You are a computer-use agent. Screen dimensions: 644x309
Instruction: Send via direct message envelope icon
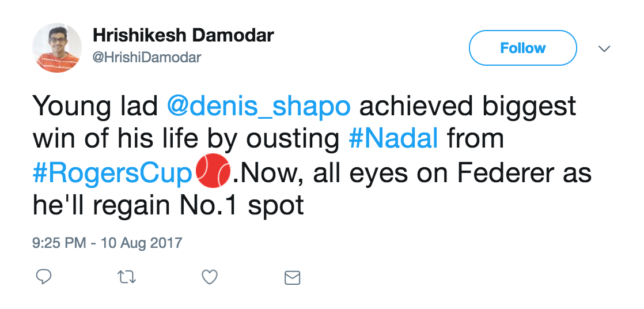point(293,278)
